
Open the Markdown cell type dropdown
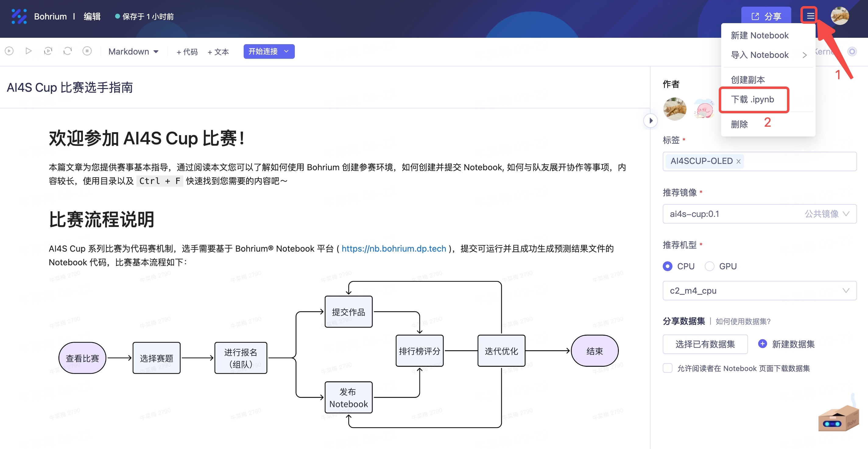point(133,51)
